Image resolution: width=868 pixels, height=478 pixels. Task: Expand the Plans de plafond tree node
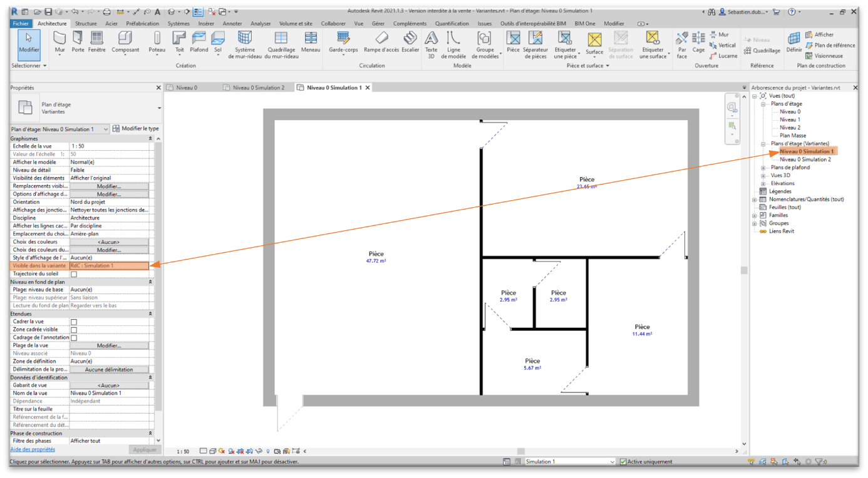click(x=763, y=168)
